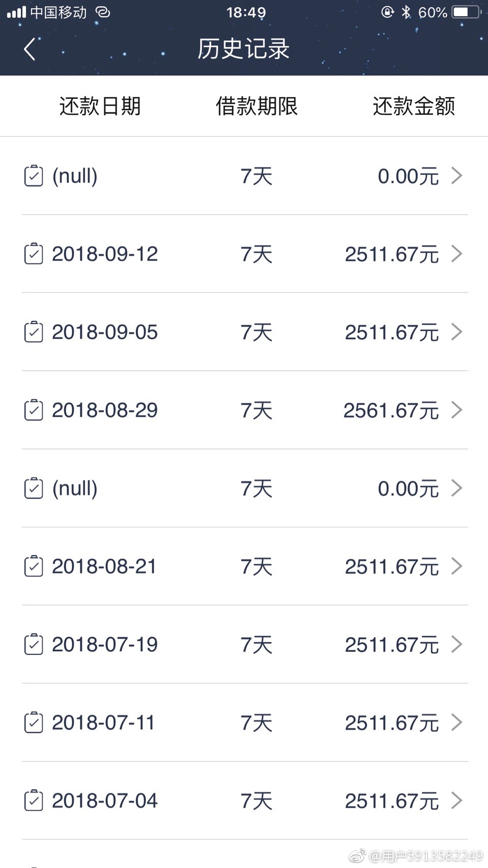The image size is (488, 868).
Task: Tap clipboard icon beside 2018-07-19 record
Action: click(34, 644)
